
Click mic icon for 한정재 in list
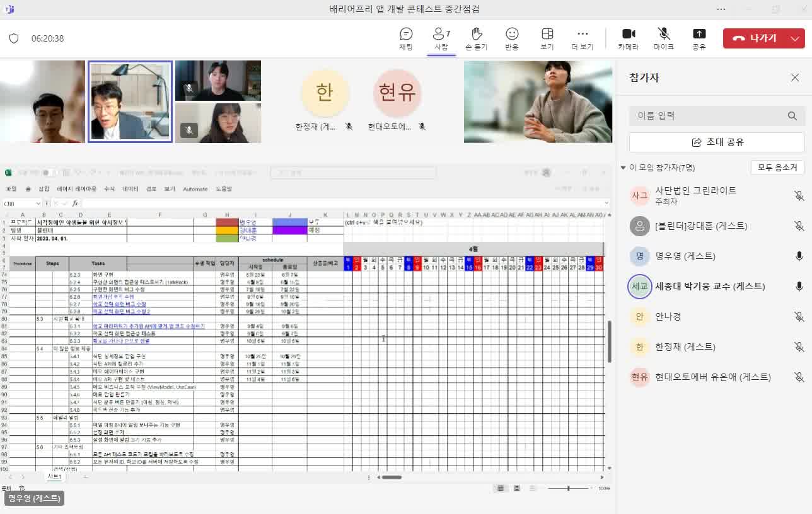point(799,347)
